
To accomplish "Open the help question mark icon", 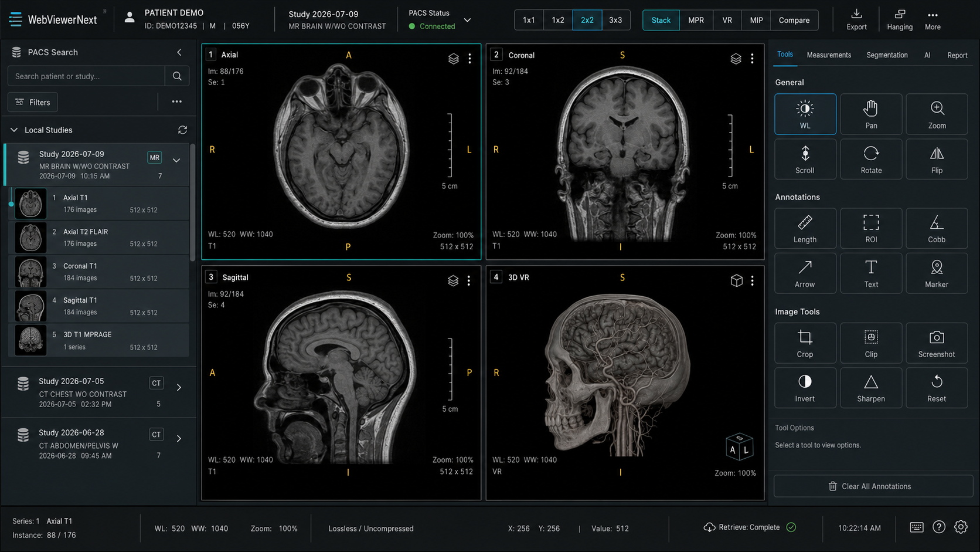I will coord(939,527).
